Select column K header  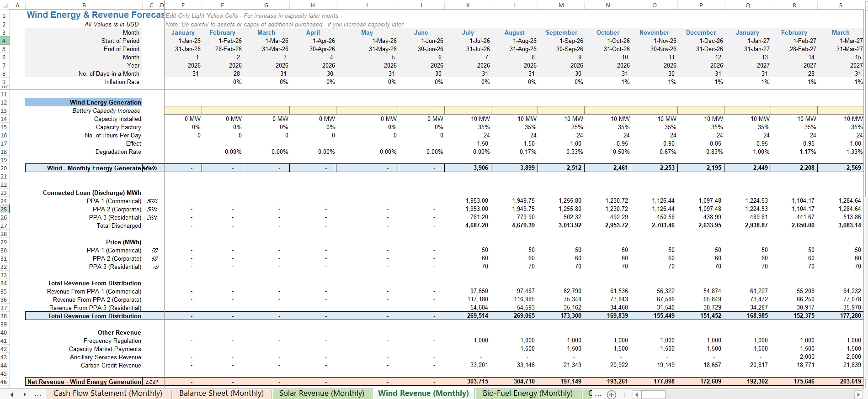click(468, 5)
